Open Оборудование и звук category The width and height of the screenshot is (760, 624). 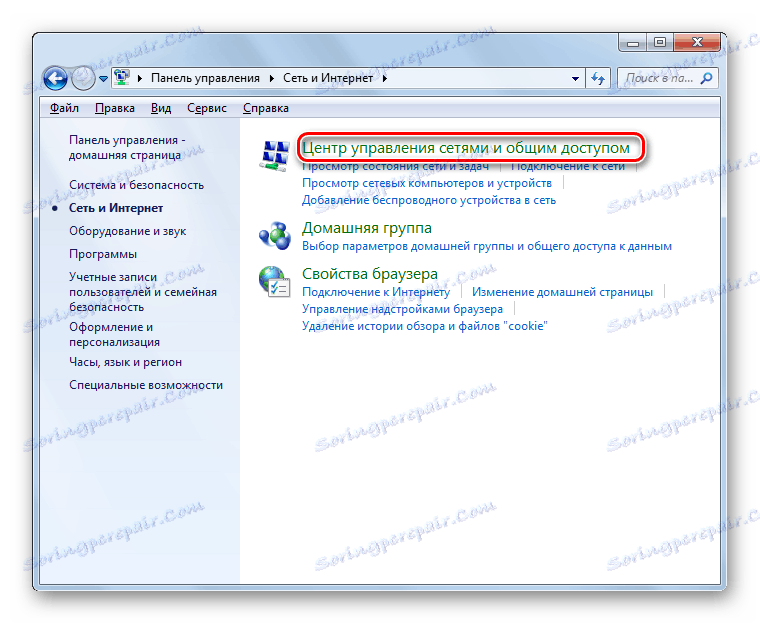click(x=127, y=231)
